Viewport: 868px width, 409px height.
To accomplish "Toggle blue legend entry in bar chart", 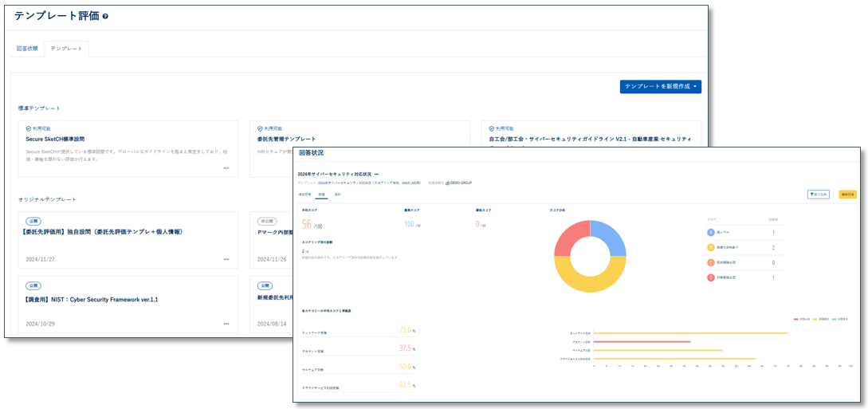I will (842, 320).
